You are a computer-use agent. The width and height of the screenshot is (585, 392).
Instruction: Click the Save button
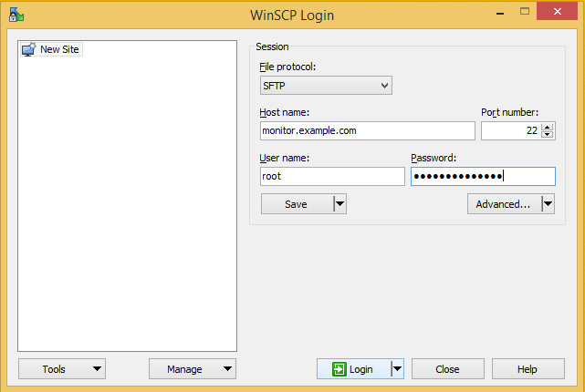tap(297, 204)
